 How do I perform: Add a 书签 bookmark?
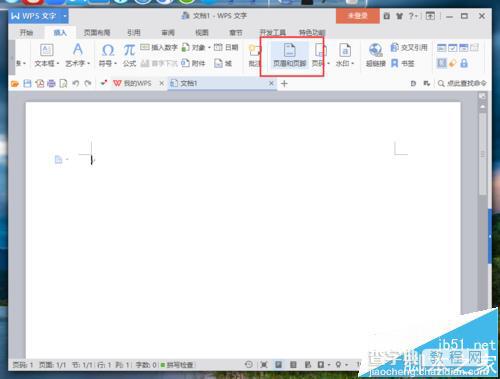pyautogui.click(x=403, y=63)
